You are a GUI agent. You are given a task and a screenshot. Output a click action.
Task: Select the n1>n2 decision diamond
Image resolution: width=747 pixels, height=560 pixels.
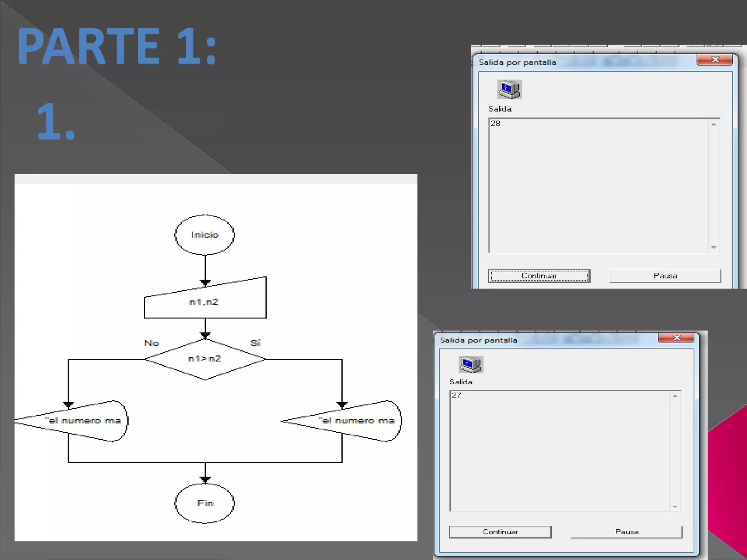point(205,359)
